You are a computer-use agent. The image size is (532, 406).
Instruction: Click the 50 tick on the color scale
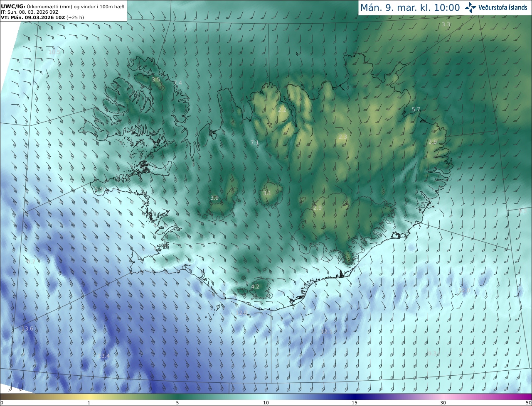coord(529,403)
